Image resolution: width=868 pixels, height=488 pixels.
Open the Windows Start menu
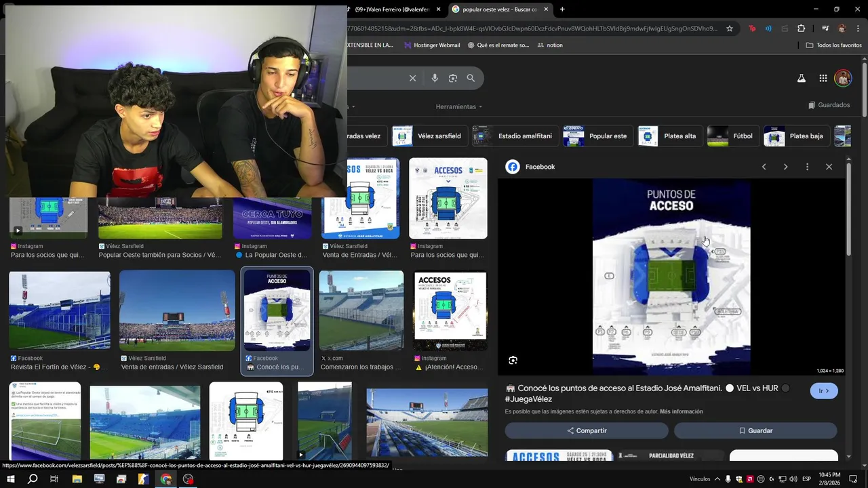tap(10, 479)
